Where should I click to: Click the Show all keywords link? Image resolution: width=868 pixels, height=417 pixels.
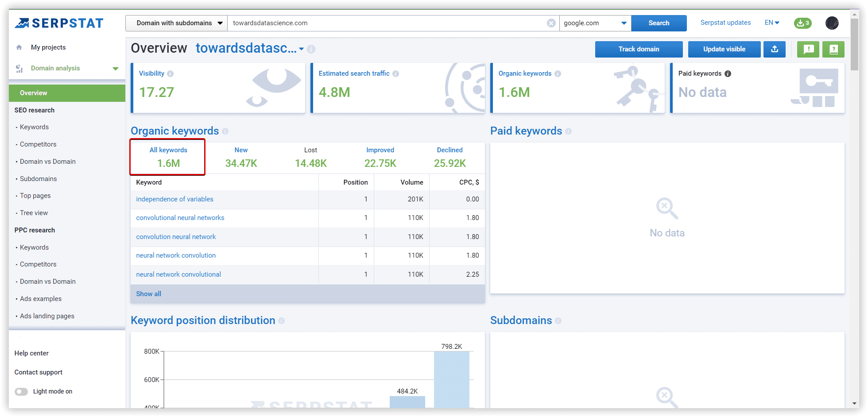pos(148,294)
